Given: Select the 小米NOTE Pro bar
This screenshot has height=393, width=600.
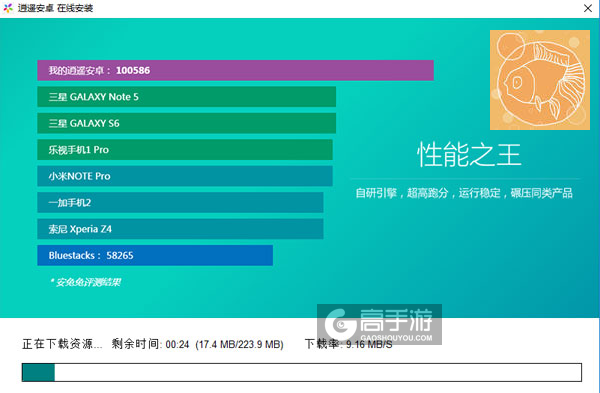Looking at the screenshot, I should (185, 176).
